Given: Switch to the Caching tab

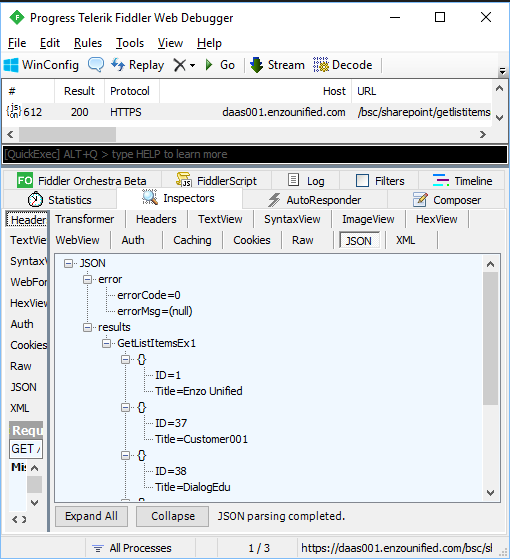Looking at the screenshot, I should click(192, 240).
